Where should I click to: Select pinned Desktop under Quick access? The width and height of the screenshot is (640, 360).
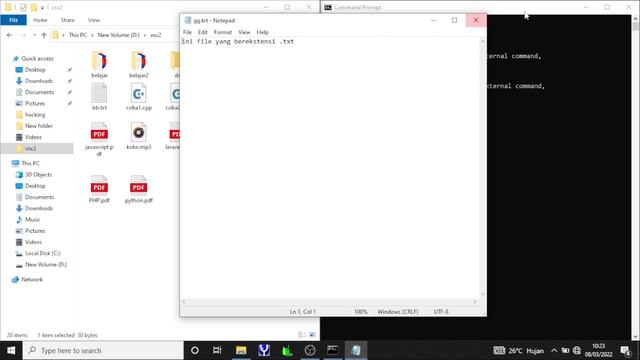coord(35,70)
